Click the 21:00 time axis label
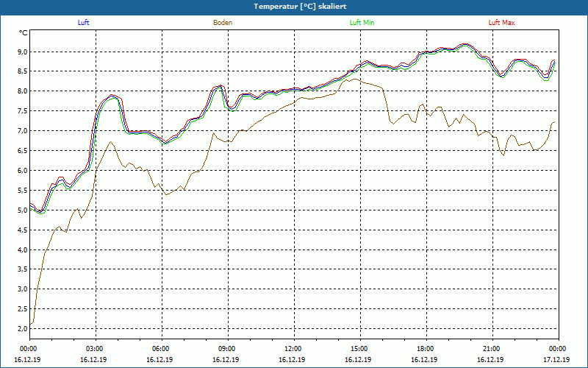Screen dimensions: 588x368 coord(490,349)
